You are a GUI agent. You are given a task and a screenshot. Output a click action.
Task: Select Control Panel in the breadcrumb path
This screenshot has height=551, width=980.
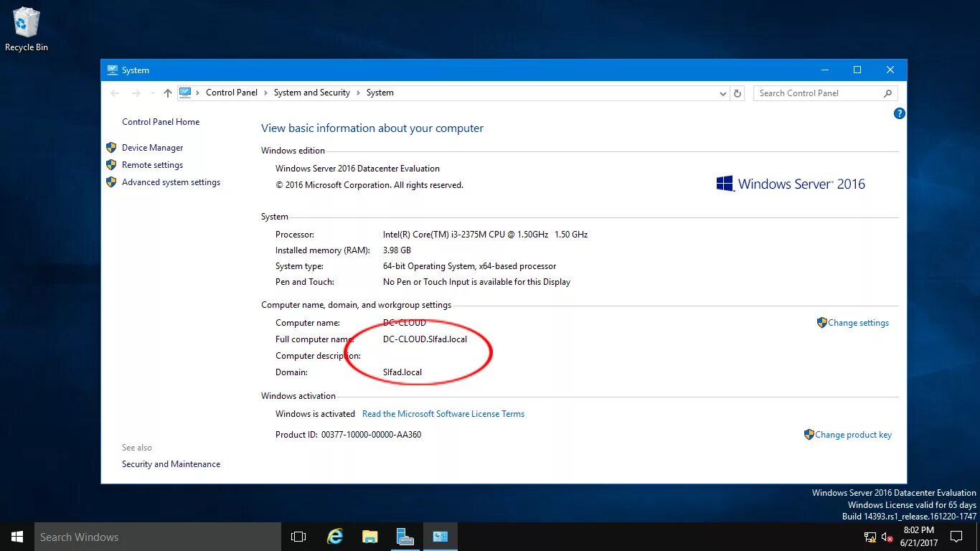pyautogui.click(x=231, y=93)
